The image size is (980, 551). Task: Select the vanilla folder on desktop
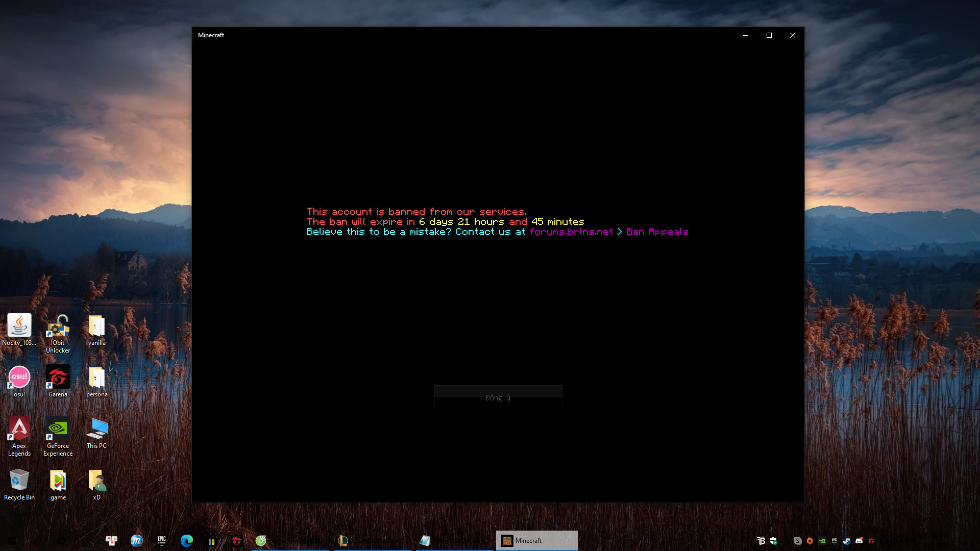tap(96, 330)
